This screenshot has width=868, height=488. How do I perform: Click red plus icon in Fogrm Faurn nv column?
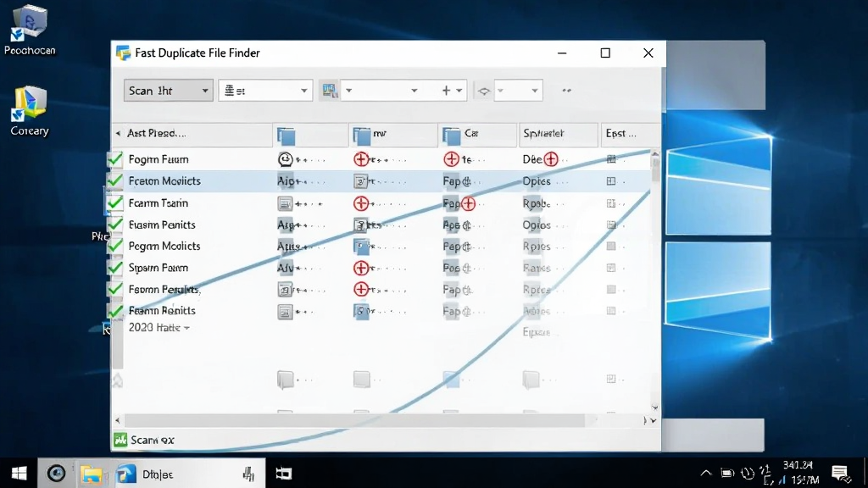(x=361, y=159)
